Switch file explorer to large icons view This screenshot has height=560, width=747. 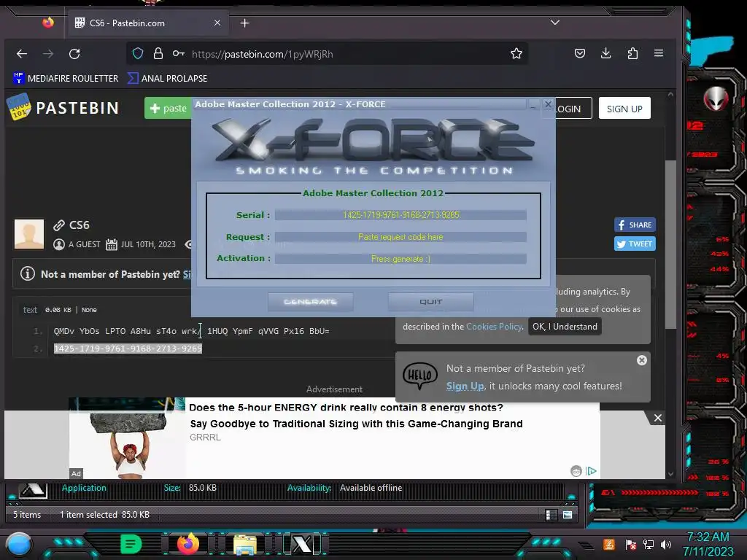click(568, 515)
